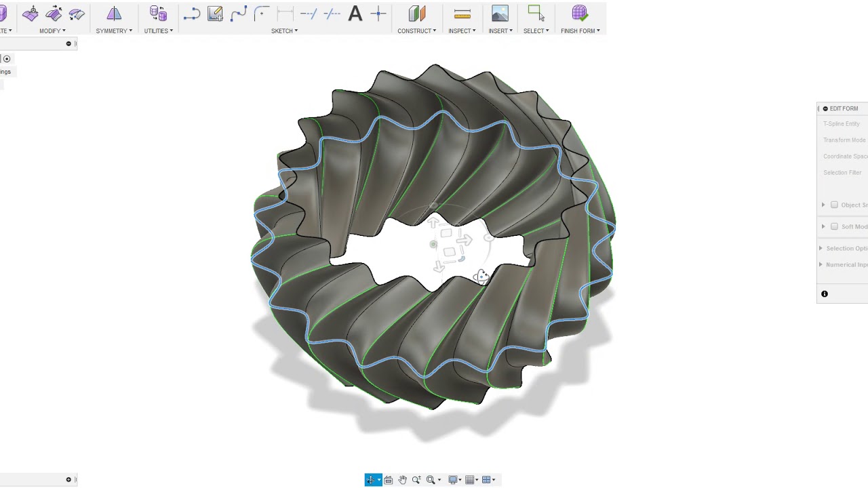Toggle the Object Snap checkbox

pyautogui.click(x=834, y=205)
